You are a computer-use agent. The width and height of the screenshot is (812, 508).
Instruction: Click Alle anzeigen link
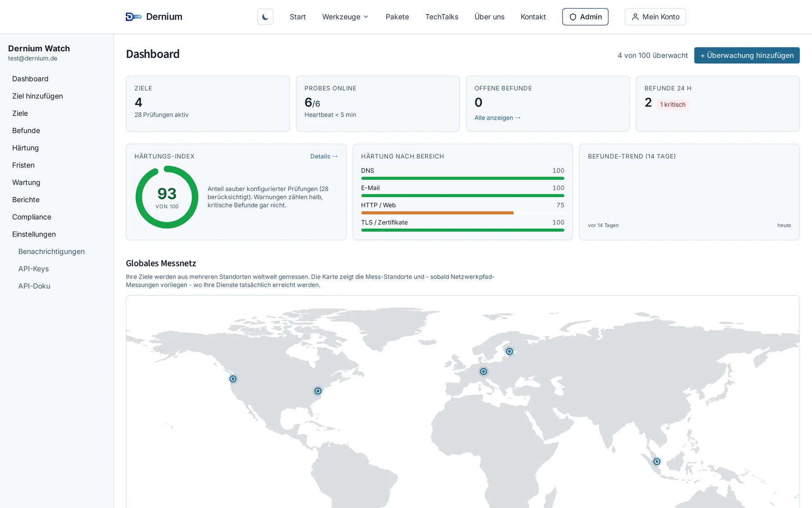tap(497, 118)
